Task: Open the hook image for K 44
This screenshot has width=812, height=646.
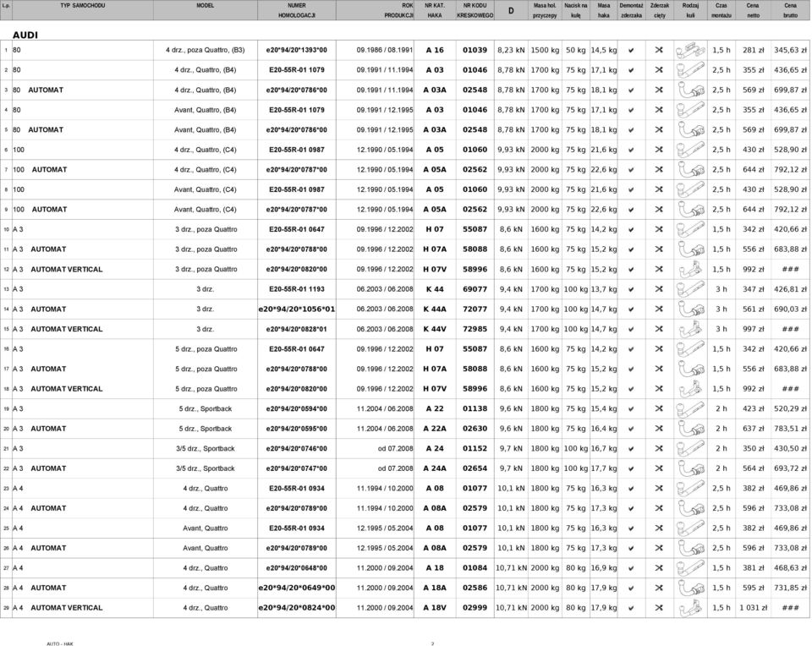Action: point(690,289)
